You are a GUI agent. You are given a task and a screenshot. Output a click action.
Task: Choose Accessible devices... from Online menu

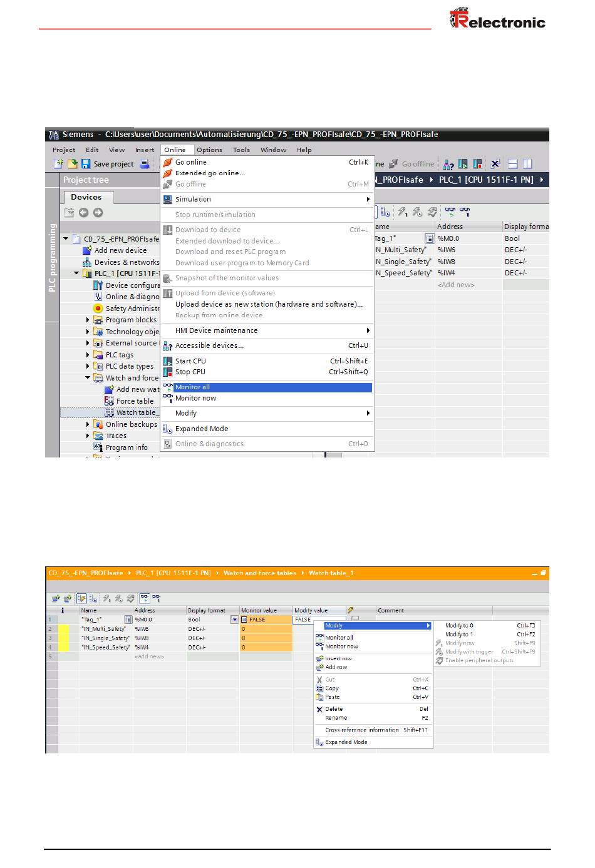coord(267,345)
